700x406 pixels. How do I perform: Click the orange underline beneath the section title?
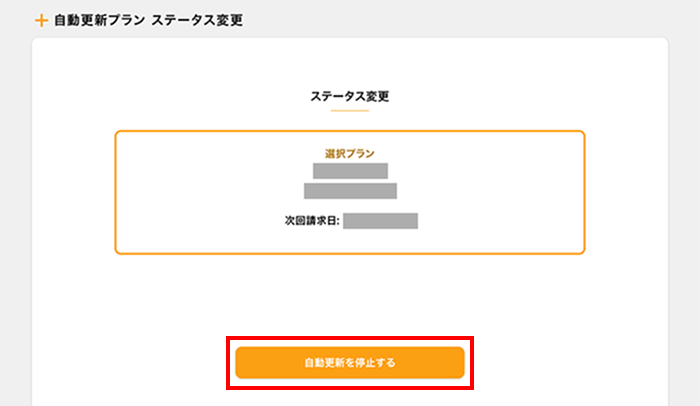point(349,111)
